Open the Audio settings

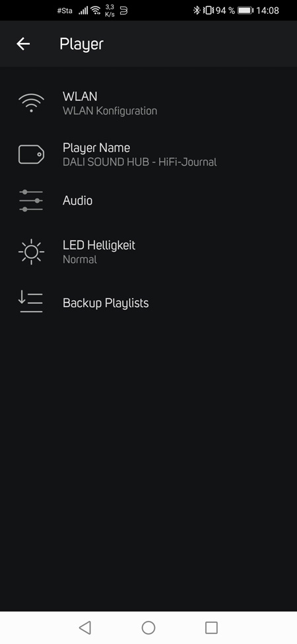point(148,201)
